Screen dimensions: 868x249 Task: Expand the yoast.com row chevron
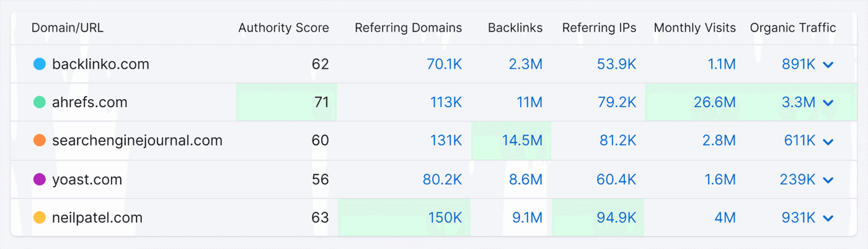(x=828, y=180)
